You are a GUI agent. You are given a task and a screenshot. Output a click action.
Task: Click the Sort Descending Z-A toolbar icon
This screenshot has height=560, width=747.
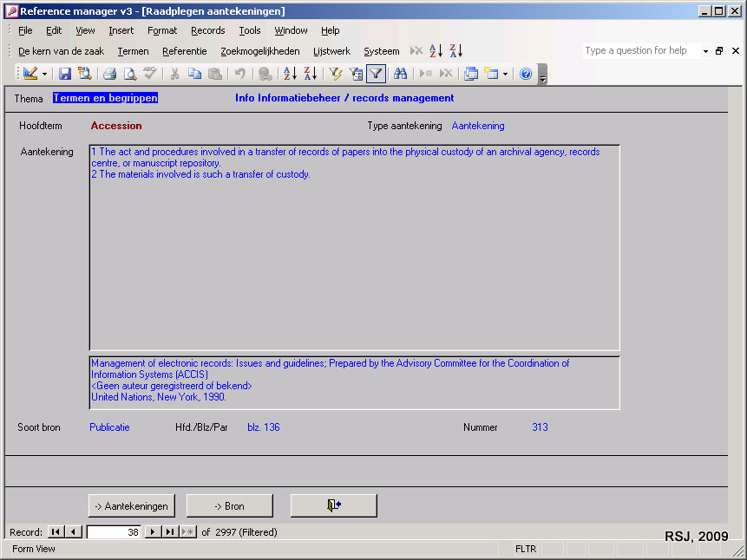310,74
